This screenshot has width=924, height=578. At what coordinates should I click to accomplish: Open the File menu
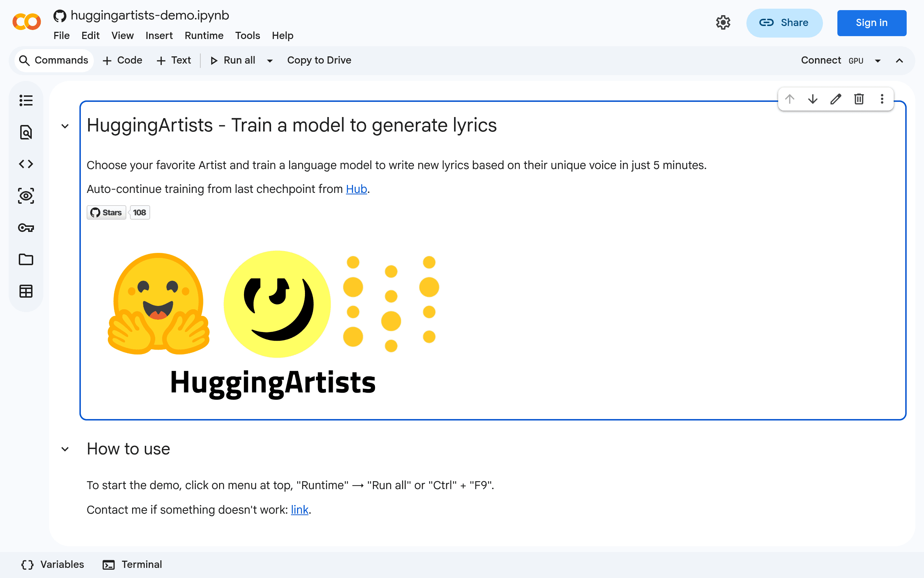pyautogui.click(x=61, y=35)
